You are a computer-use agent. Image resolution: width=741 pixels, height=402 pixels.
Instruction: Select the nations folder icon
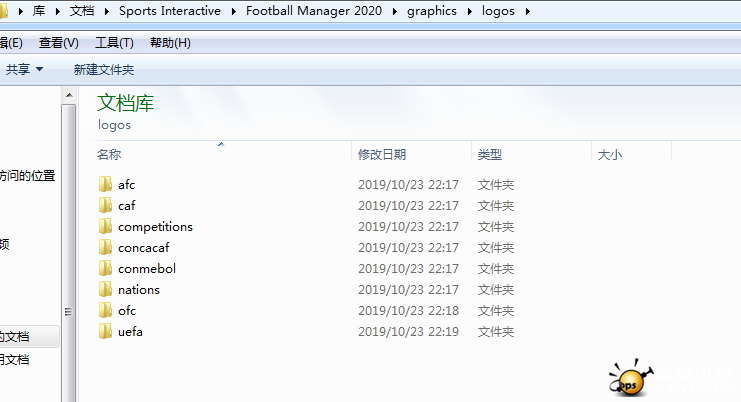(105, 289)
